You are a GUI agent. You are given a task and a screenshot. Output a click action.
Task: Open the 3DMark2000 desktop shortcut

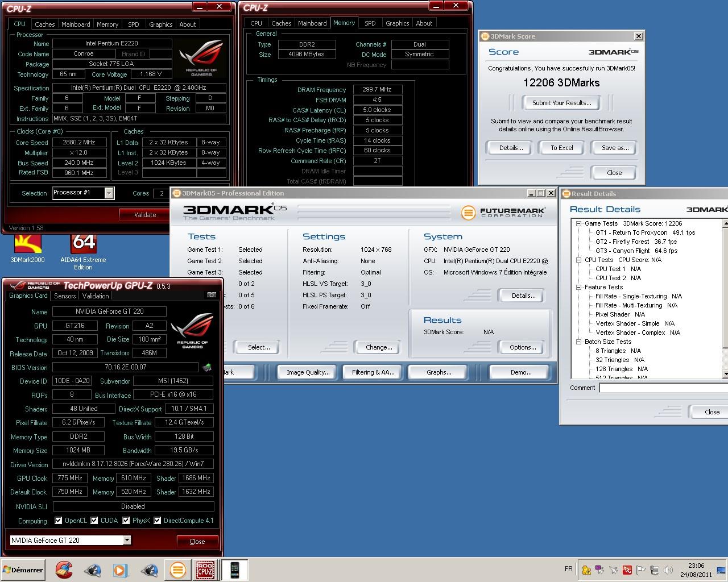click(x=27, y=249)
